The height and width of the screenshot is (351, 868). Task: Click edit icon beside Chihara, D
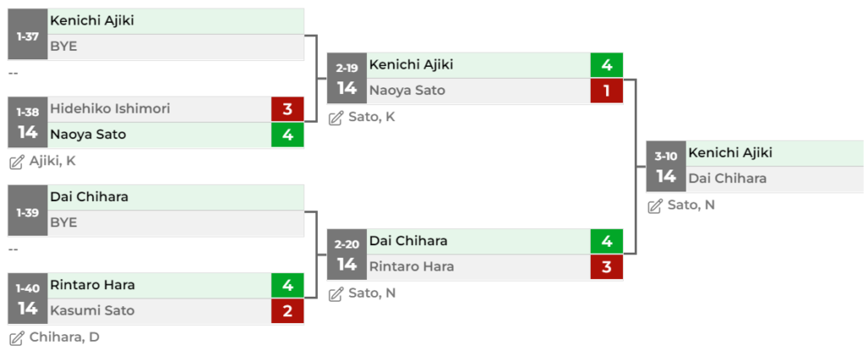point(16,337)
